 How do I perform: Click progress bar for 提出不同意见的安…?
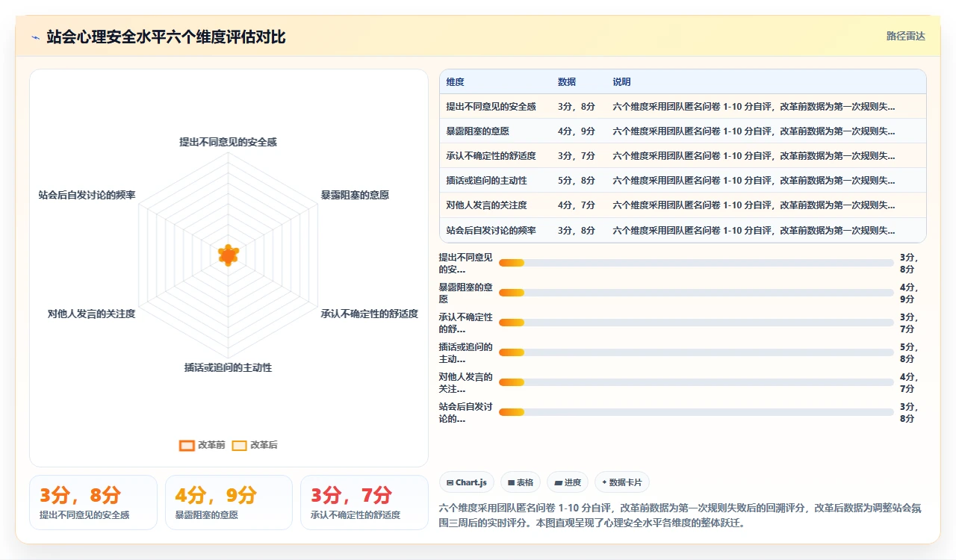click(x=696, y=263)
